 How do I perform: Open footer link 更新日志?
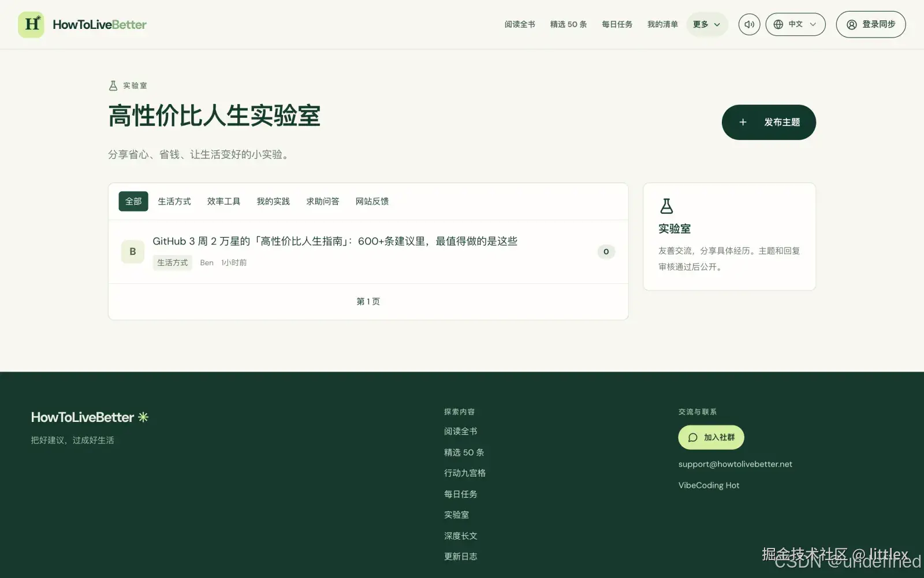[461, 557]
